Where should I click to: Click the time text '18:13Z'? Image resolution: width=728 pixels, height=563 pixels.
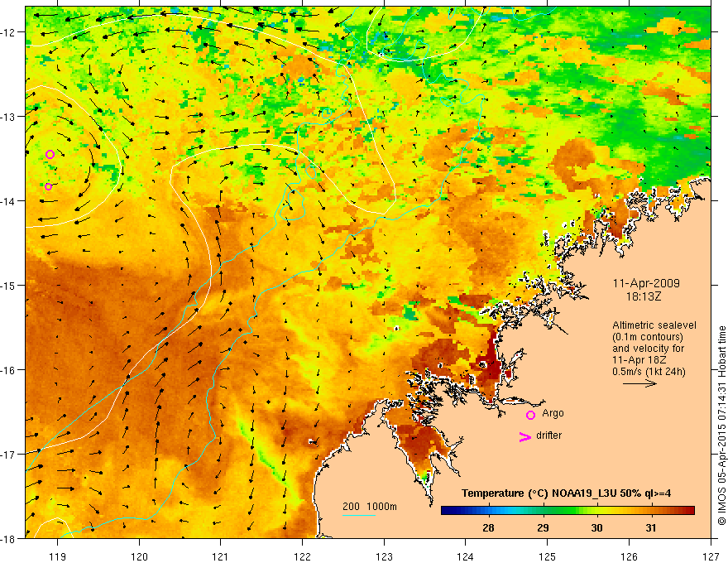point(643,296)
